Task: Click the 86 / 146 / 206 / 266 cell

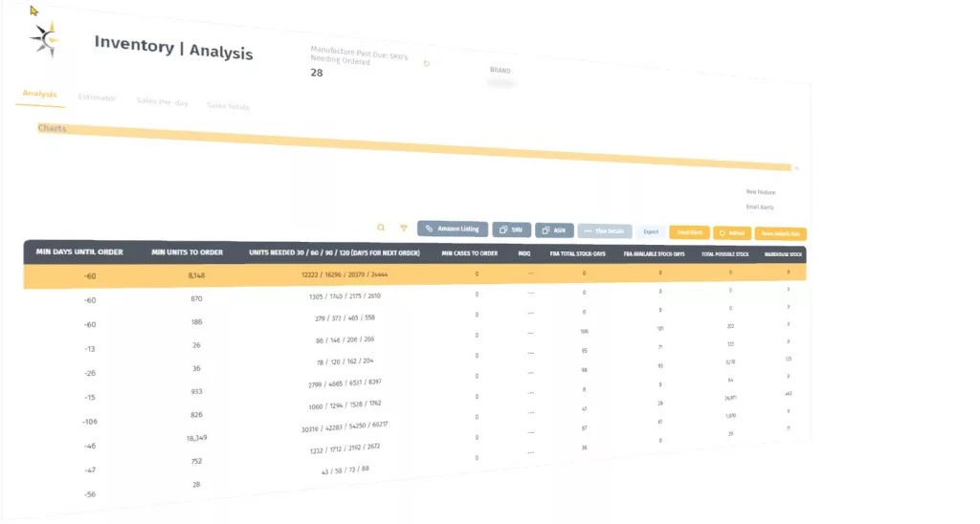Action: pos(345,339)
